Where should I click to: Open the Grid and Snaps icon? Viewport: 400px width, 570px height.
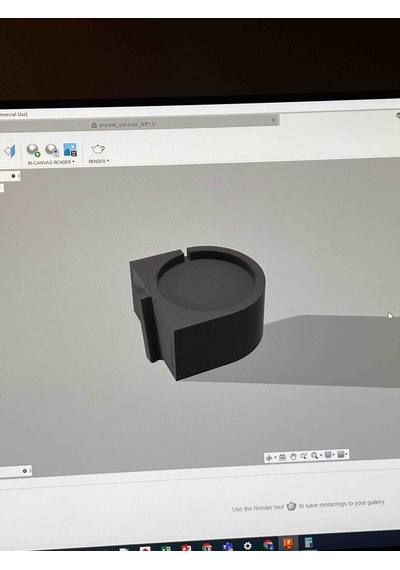(x=341, y=454)
